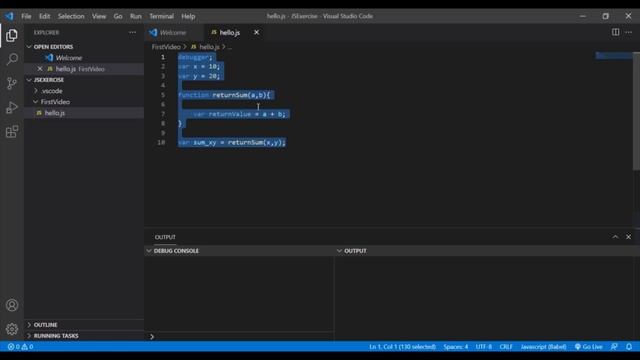This screenshot has width=640, height=360.
Task: Click 'debugger;' statement on line 1
Action: [196, 57]
